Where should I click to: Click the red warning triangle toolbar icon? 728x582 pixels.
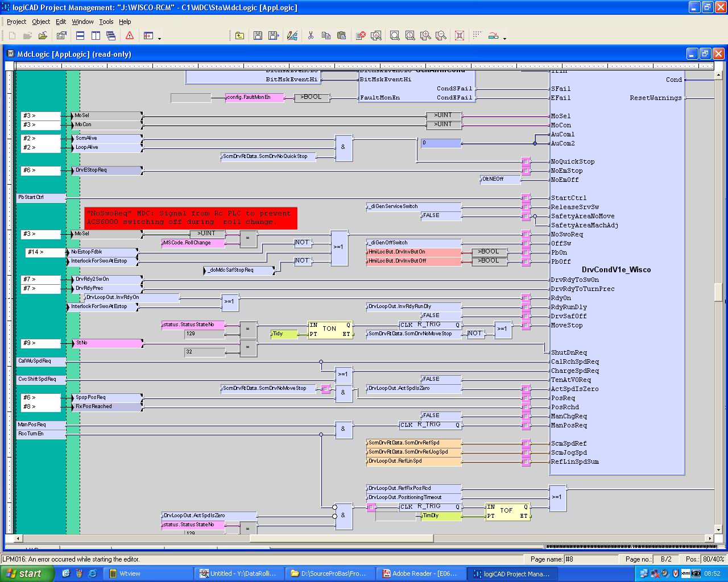[x=130, y=36]
